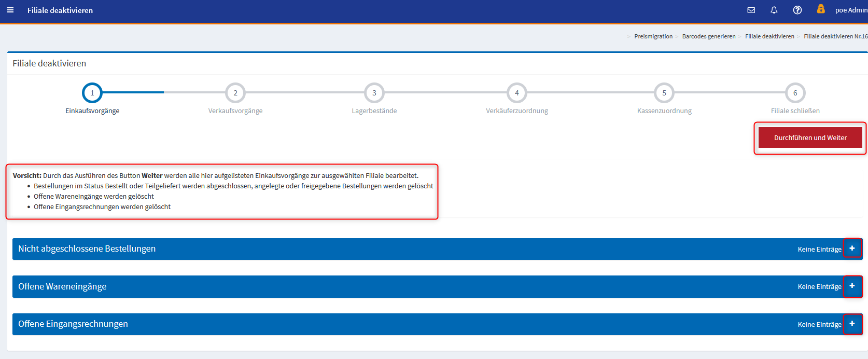Click the Nicht abgeschlossene Bestellungen header title
The width and height of the screenshot is (868, 359).
click(x=87, y=249)
